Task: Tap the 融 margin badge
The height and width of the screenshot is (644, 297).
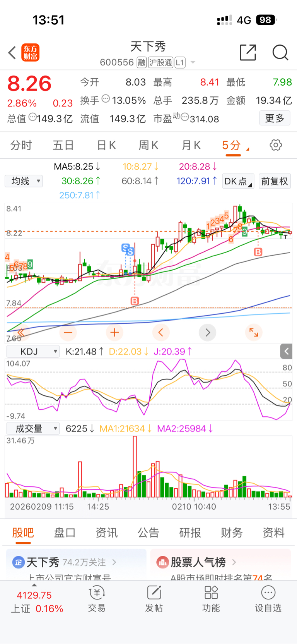Action: [x=142, y=62]
